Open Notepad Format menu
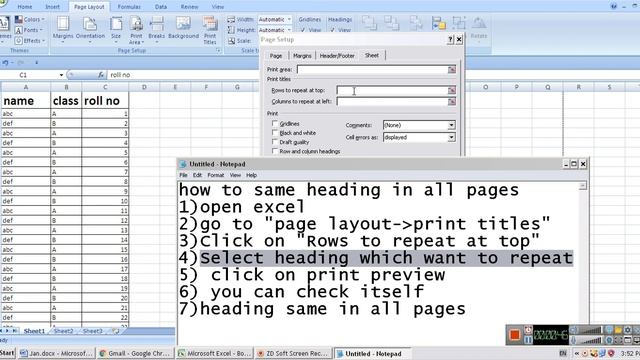This screenshot has height=360, width=640. [216, 175]
